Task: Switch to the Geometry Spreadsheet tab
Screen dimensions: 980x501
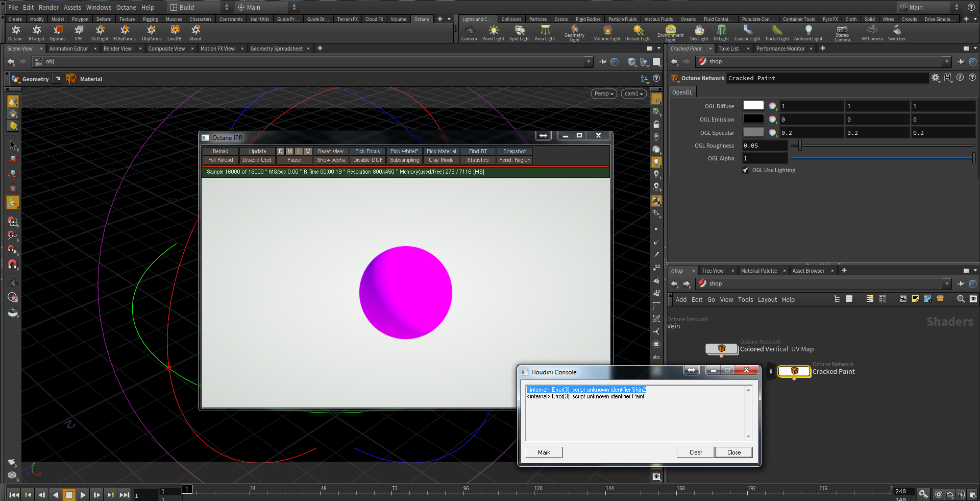Action: [x=276, y=49]
